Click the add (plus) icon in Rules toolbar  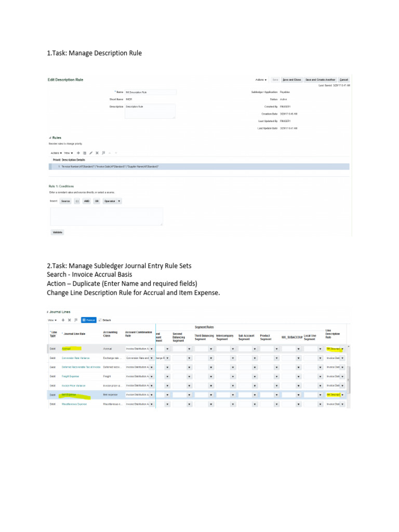[78, 153]
